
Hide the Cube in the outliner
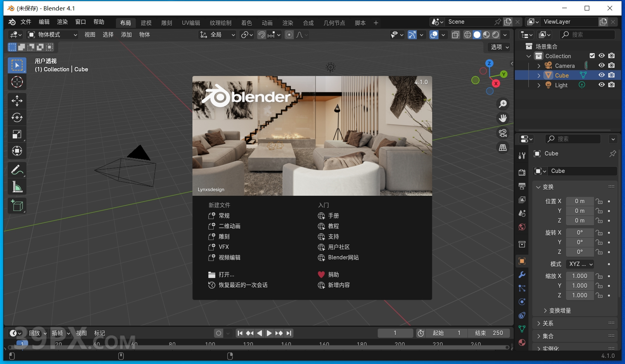pos(601,75)
